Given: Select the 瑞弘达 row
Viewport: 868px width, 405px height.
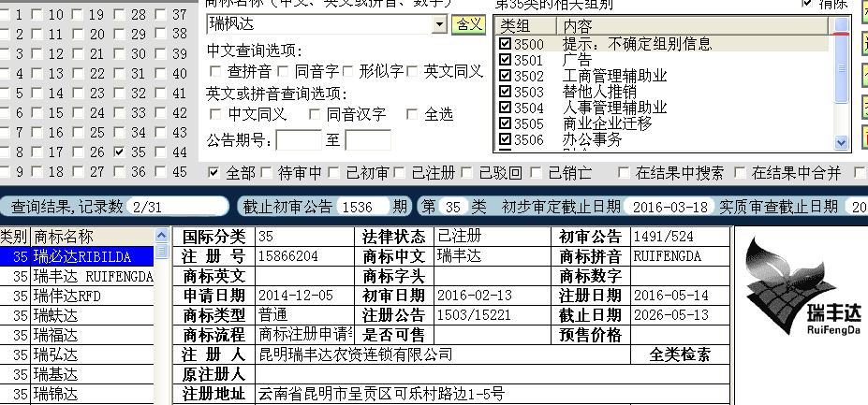Looking at the screenshot, I should [x=77, y=354].
